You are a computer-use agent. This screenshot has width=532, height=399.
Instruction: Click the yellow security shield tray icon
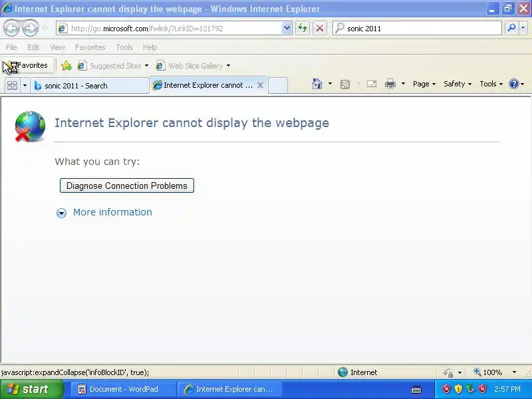[x=458, y=389]
